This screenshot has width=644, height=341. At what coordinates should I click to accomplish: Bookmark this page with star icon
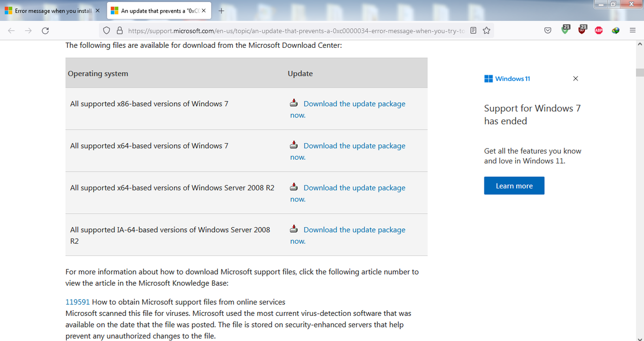[487, 31]
